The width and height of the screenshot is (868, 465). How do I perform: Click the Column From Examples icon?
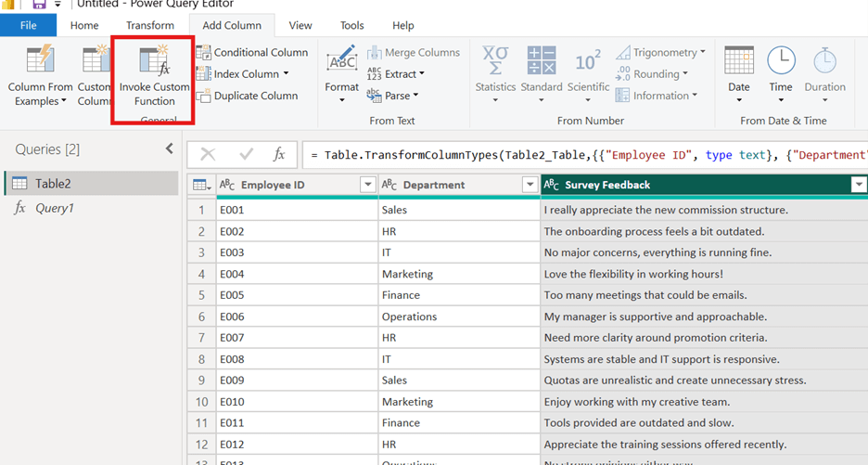pos(41,59)
